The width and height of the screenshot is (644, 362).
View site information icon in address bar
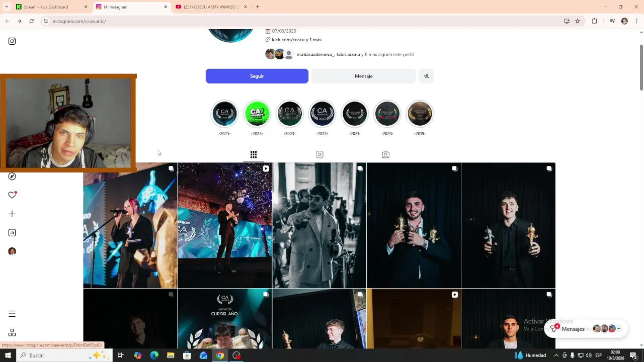(x=45, y=21)
